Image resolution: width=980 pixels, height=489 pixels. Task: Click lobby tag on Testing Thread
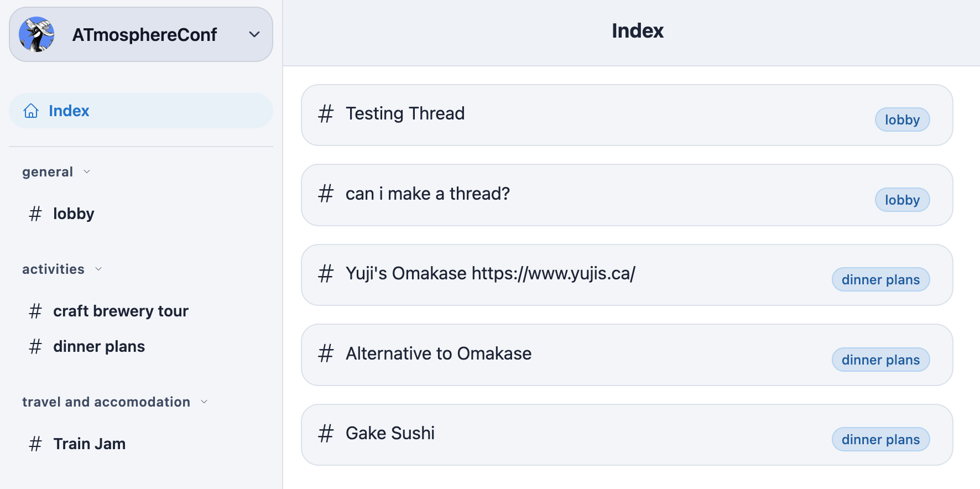pyautogui.click(x=902, y=120)
